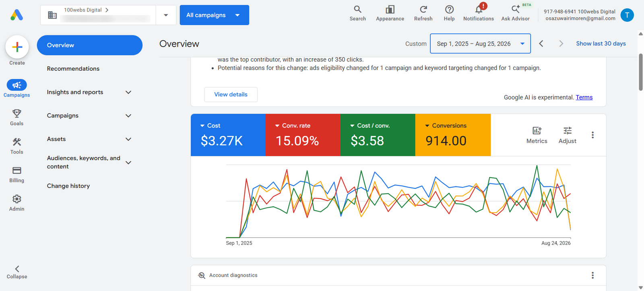
Task: Open Appearance settings icon
Action: 390,9
